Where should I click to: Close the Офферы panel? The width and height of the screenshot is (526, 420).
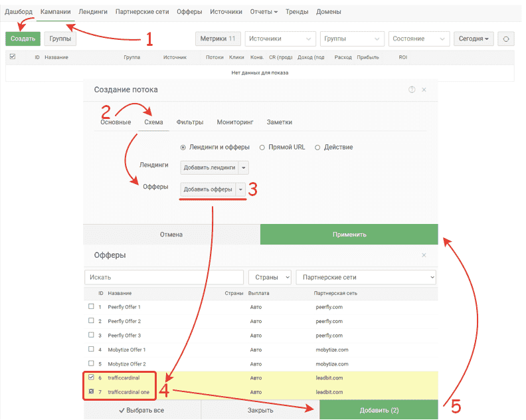424,255
